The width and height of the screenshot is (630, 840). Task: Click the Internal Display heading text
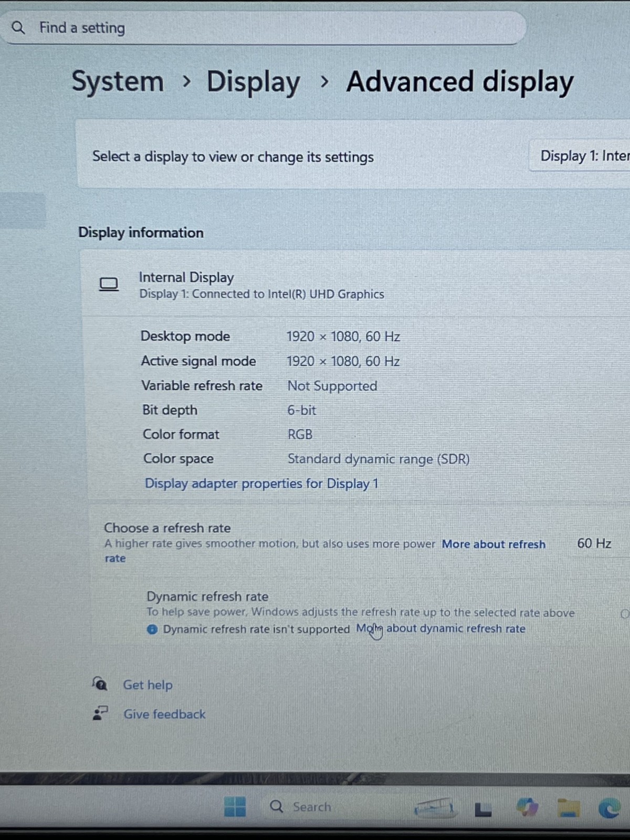pos(186,277)
